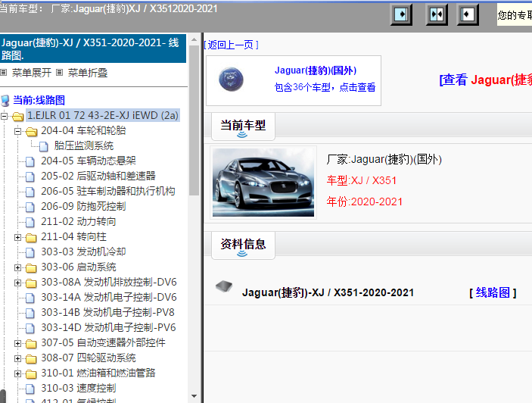Expand the 303-06 启动系统 node
This screenshot has height=403, width=532.
click(x=17, y=268)
